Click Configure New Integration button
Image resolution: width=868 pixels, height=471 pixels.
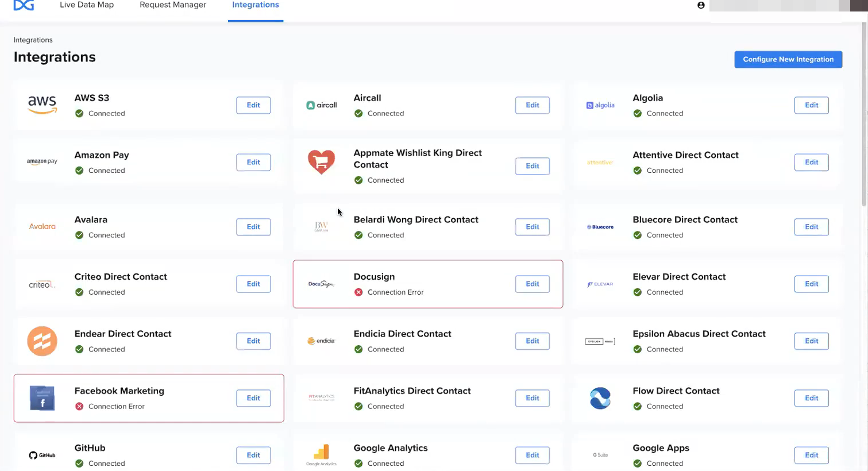point(788,59)
